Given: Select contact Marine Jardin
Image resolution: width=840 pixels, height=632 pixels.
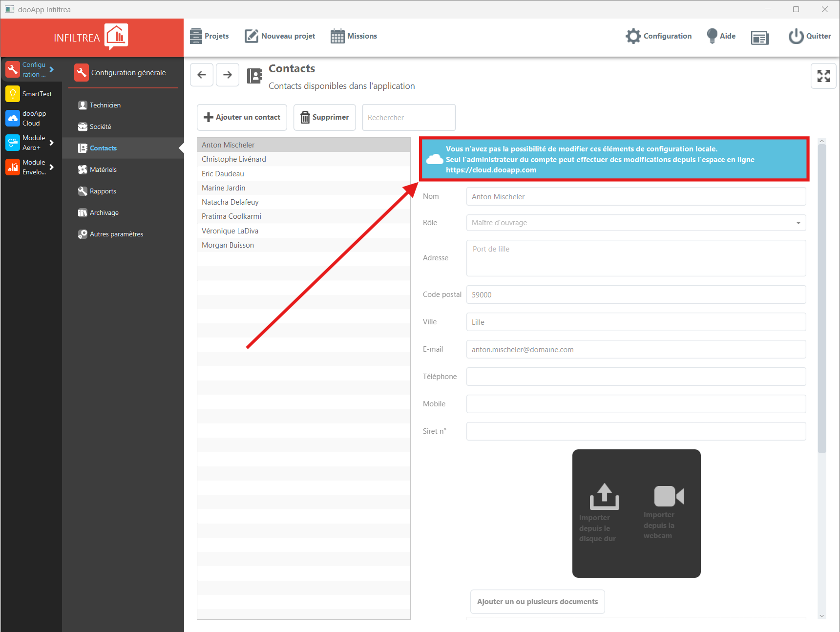Looking at the screenshot, I should [304, 188].
